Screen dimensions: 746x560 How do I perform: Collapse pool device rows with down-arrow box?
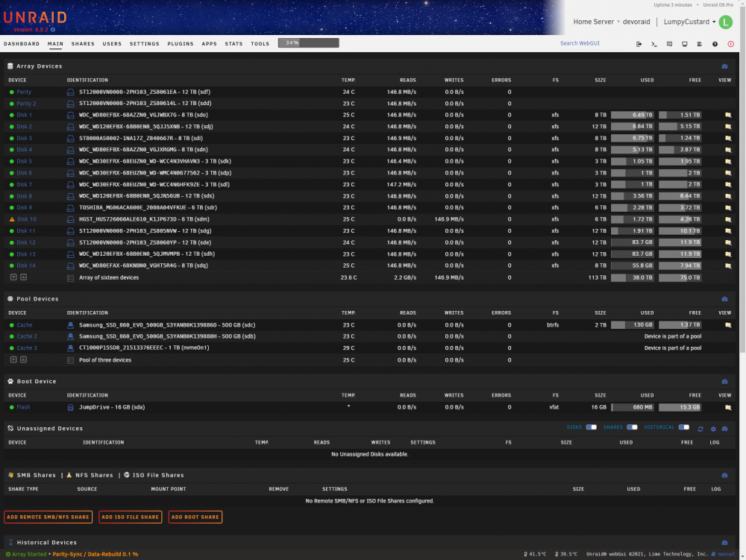[x=13, y=360]
